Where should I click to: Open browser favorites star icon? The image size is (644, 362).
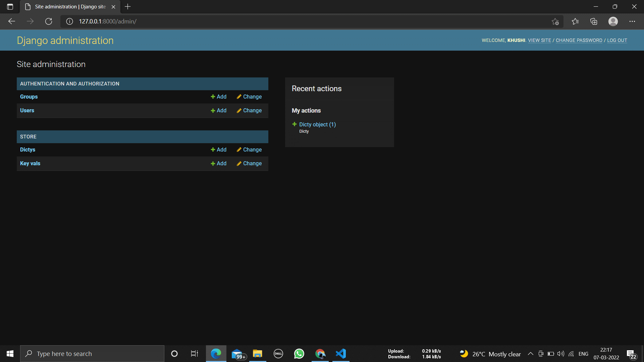pos(575,21)
